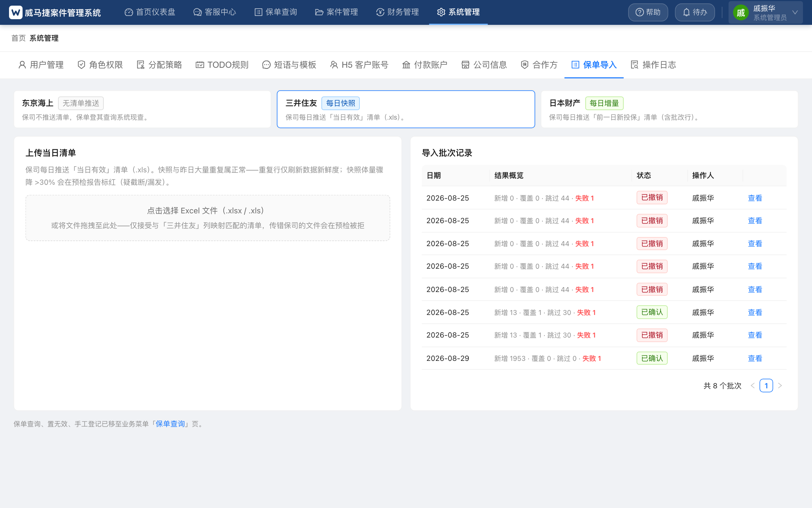Viewport: 812px width, 508px height.
Task: Click the 角色权限 shield icon
Action: coord(81,65)
